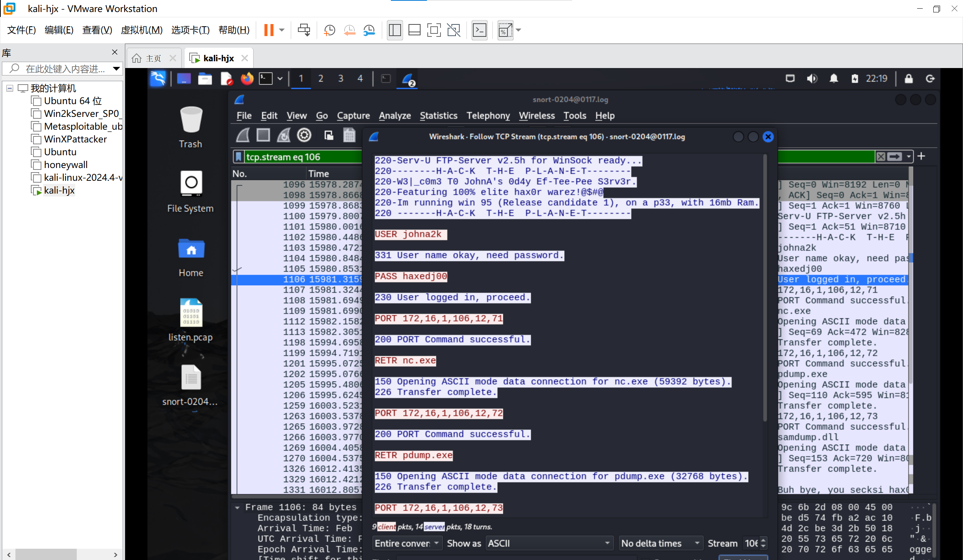Click the 'RETR nc.exe' line in the stream
This screenshot has height=560, width=963.
coord(405,360)
